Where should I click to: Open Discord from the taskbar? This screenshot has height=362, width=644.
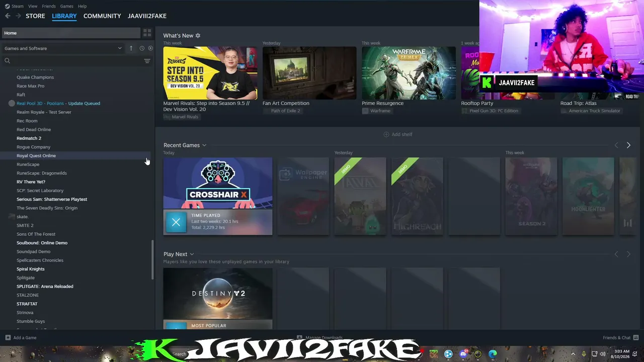coord(463,354)
